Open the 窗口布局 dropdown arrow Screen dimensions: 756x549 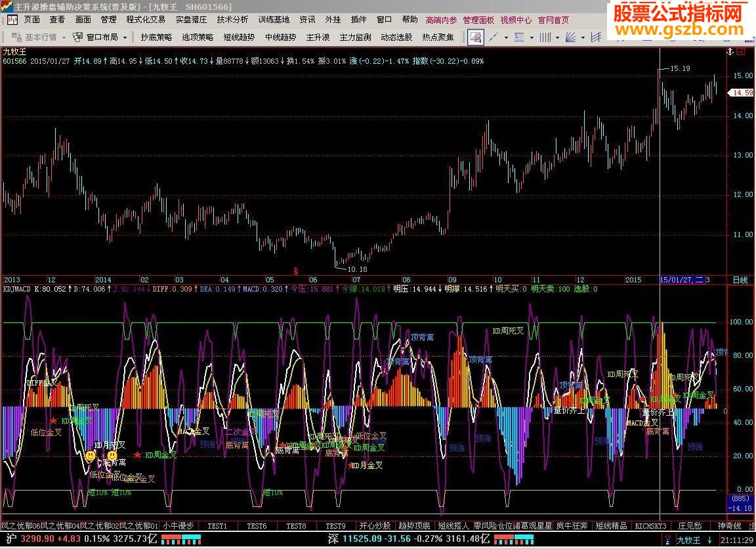tap(124, 37)
